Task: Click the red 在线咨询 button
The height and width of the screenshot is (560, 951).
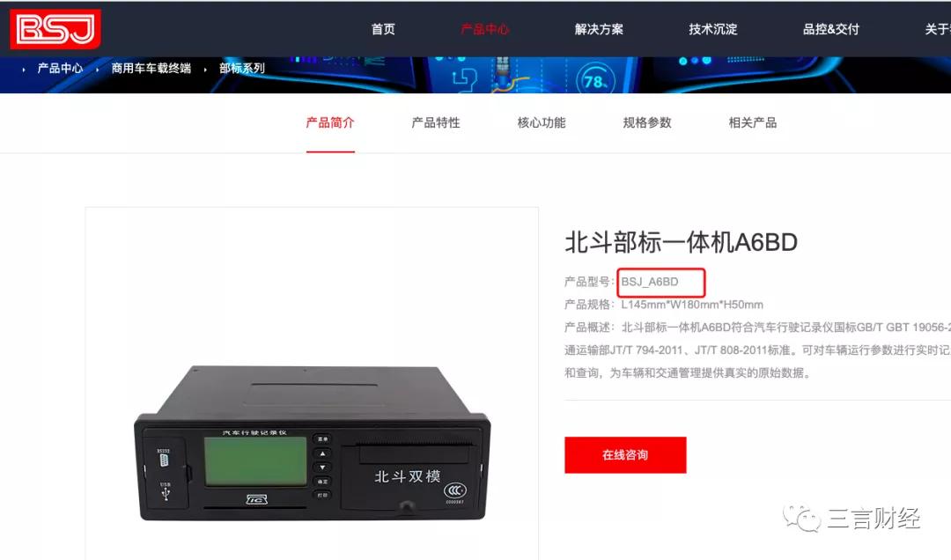Action: [x=625, y=455]
